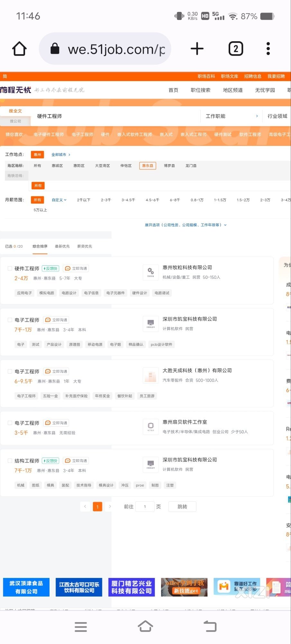Select 惠城区 district filter
This screenshot has width=291, height=644.
click(x=57, y=166)
